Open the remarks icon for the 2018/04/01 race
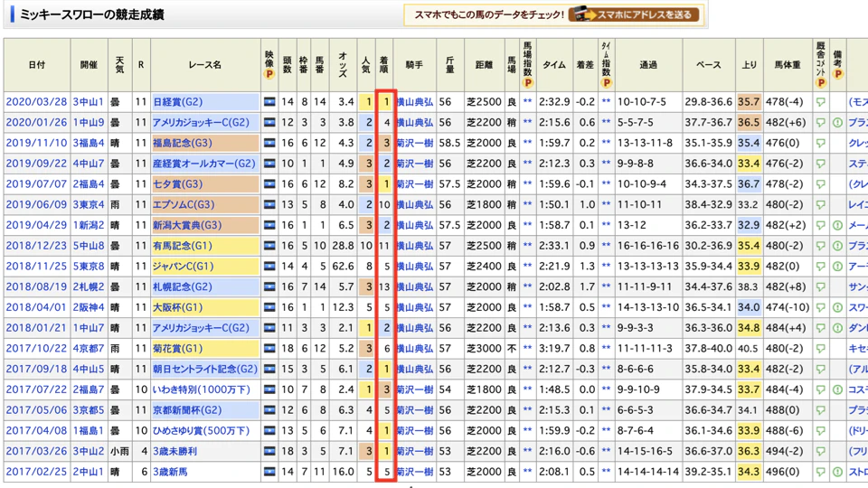The width and height of the screenshot is (868, 488). (837, 307)
